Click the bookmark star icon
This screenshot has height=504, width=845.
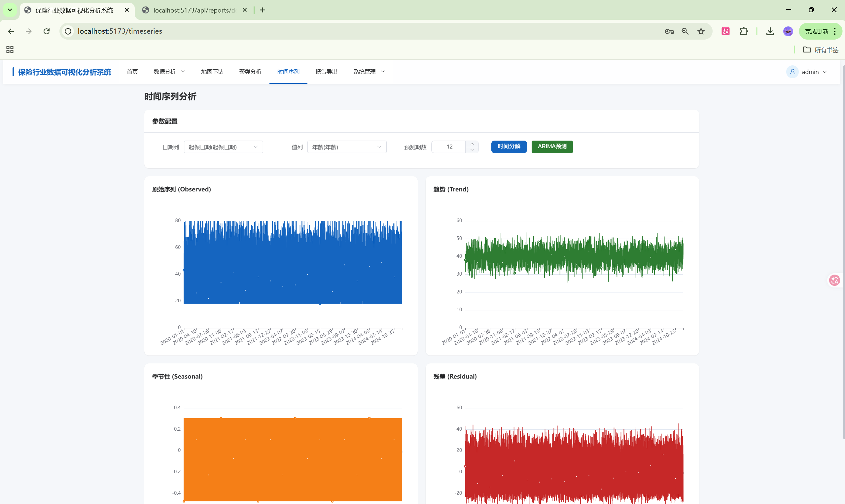pyautogui.click(x=701, y=31)
